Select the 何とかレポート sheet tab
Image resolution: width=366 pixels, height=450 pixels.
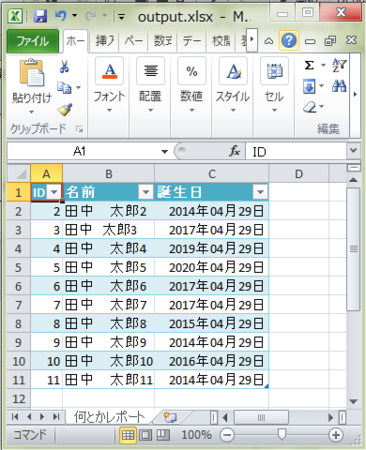109,417
